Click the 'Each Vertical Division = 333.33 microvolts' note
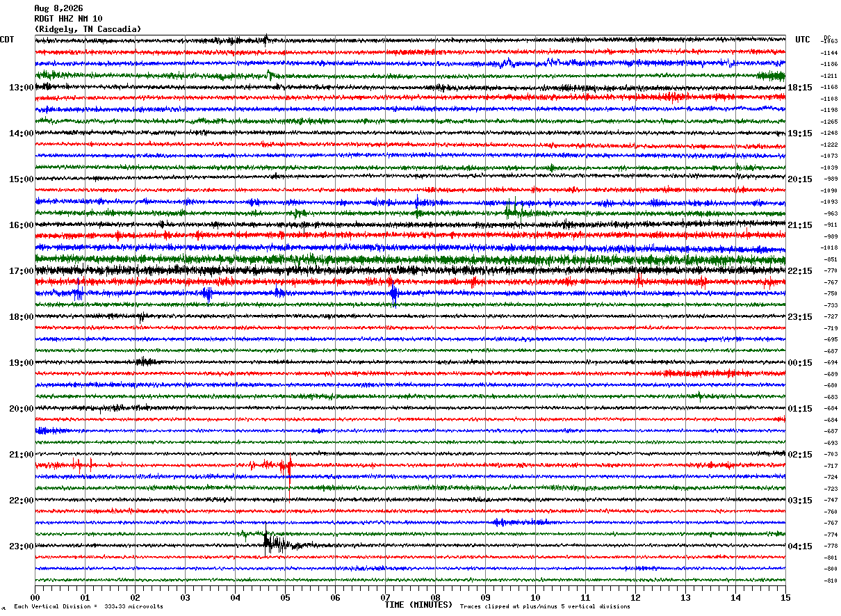The height and width of the screenshot is (616, 841). (88, 606)
